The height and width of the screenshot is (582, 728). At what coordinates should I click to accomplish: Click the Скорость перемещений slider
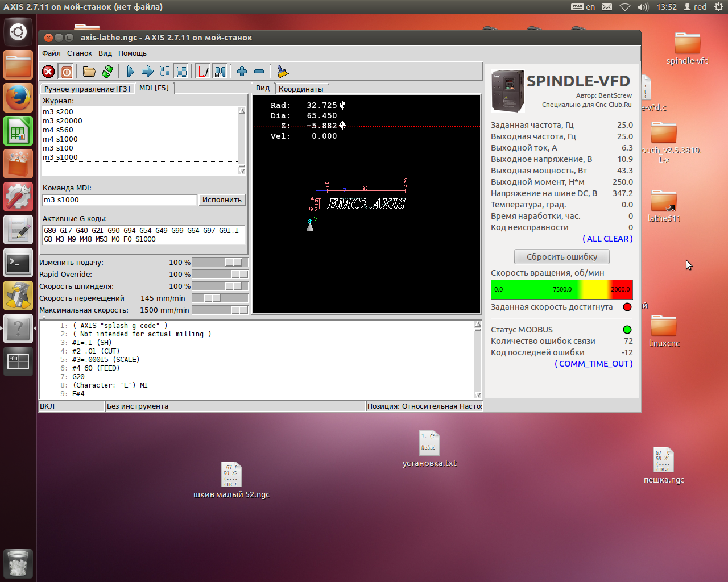(x=220, y=298)
